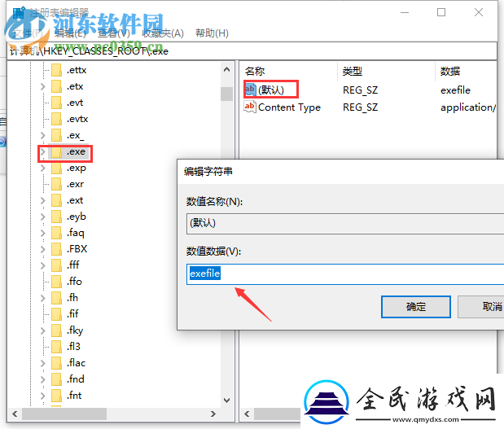The width and height of the screenshot is (504, 429).
Task: Expand the .fh tree node
Action: pos(43,298)
